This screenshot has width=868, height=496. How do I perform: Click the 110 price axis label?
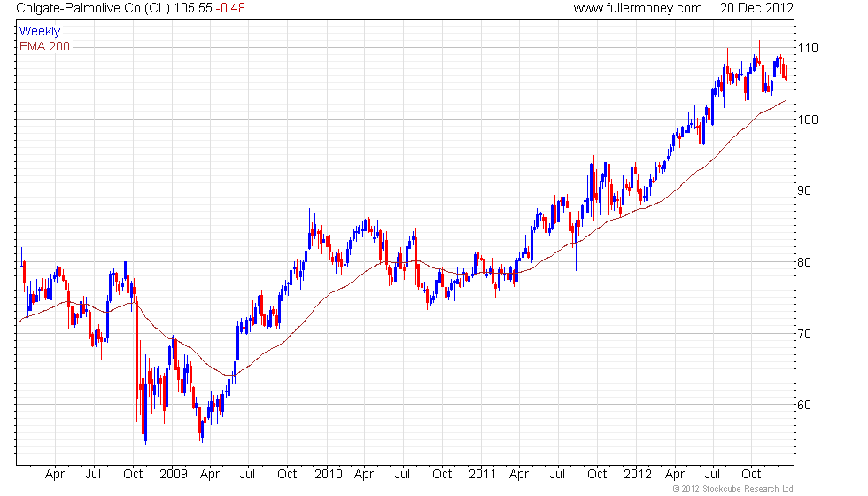coord(808,48)
